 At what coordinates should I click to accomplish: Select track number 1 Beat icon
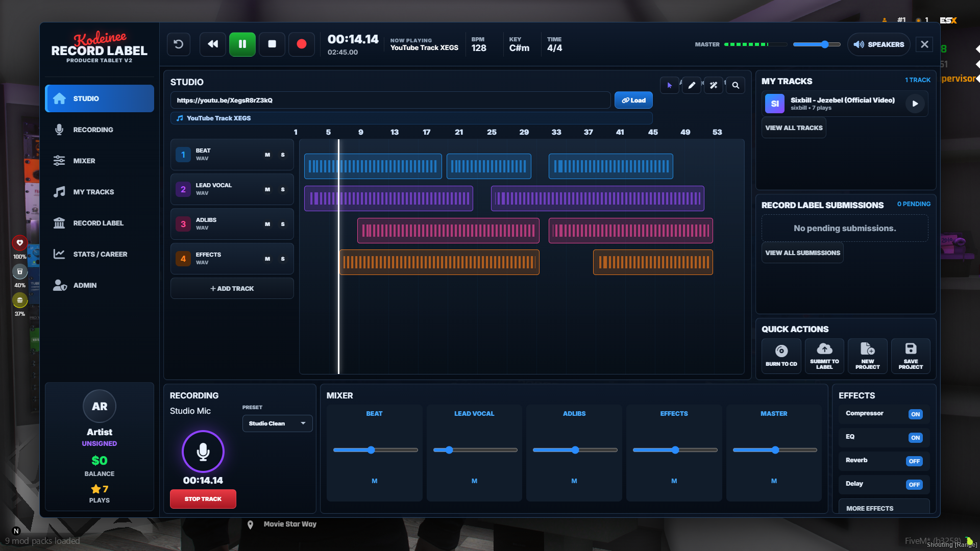pyautogui.click(x=183, y=155)
